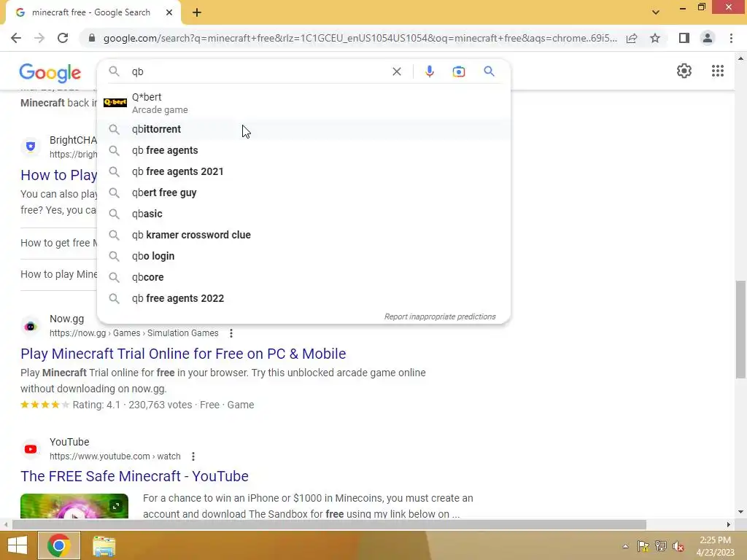Viewport: 747px width, 560px height.
Task: Open the Windows Start button
Action: [18, 545]
